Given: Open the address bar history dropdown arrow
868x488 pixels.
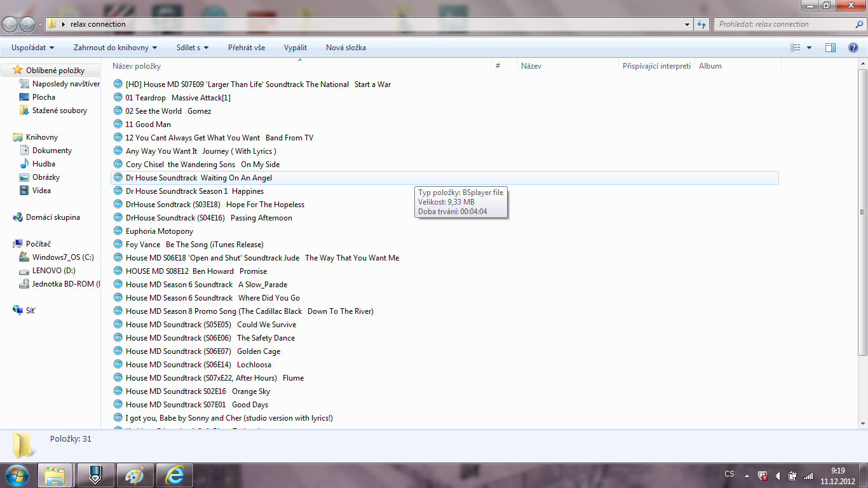Looking at the screenshot, I should pos(688,24).
